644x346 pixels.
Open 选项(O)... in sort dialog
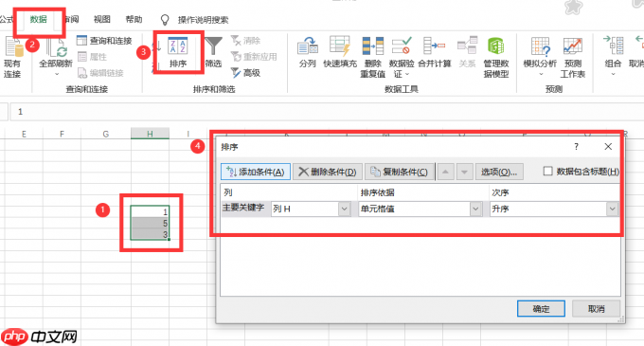(499, 172)
